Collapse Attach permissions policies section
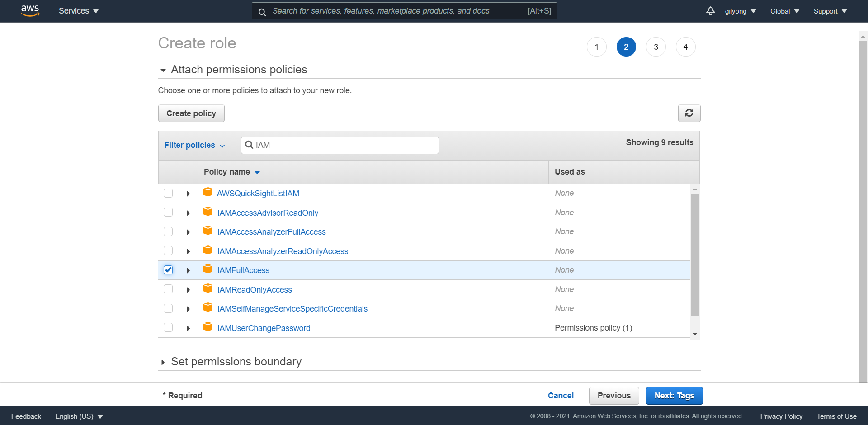 pyautogui.click(x=163, y=70)
